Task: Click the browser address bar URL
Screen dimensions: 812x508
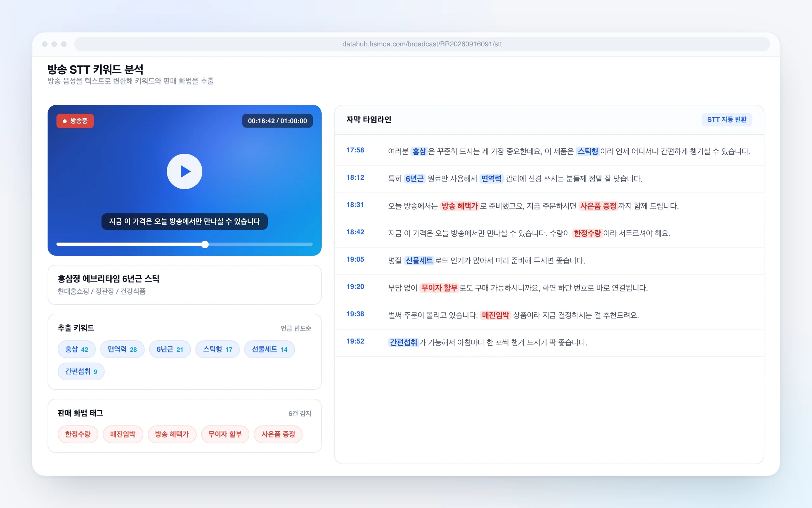Action: point(422,44)
